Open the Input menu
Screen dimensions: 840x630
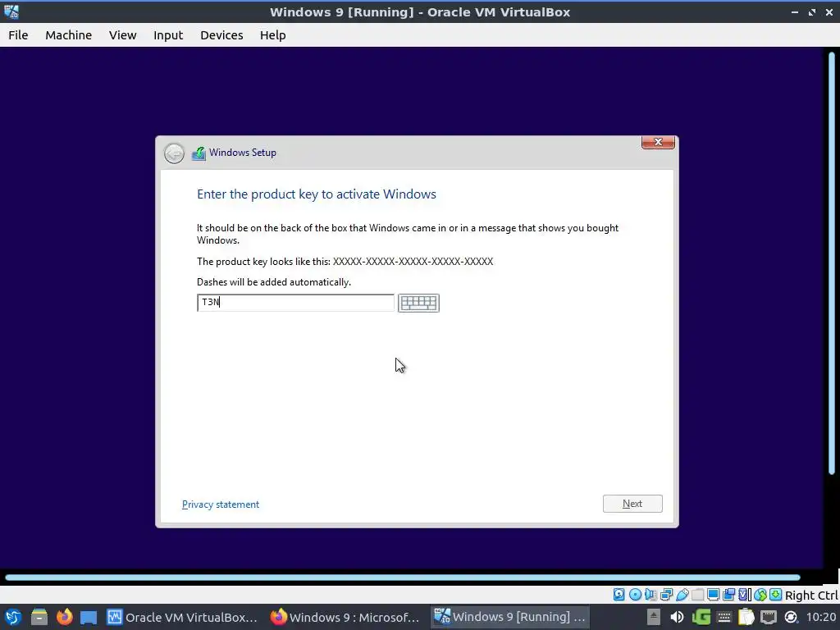coord(168,34)
